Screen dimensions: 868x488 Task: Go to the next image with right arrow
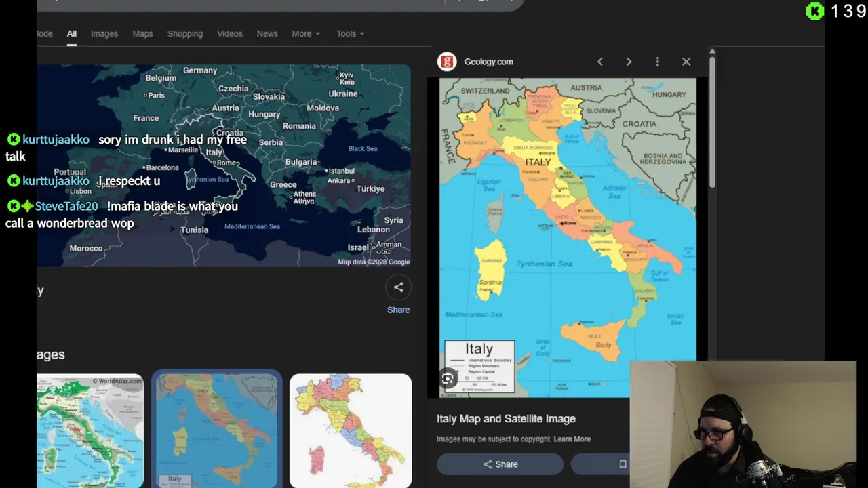click(x=629, y=62)
